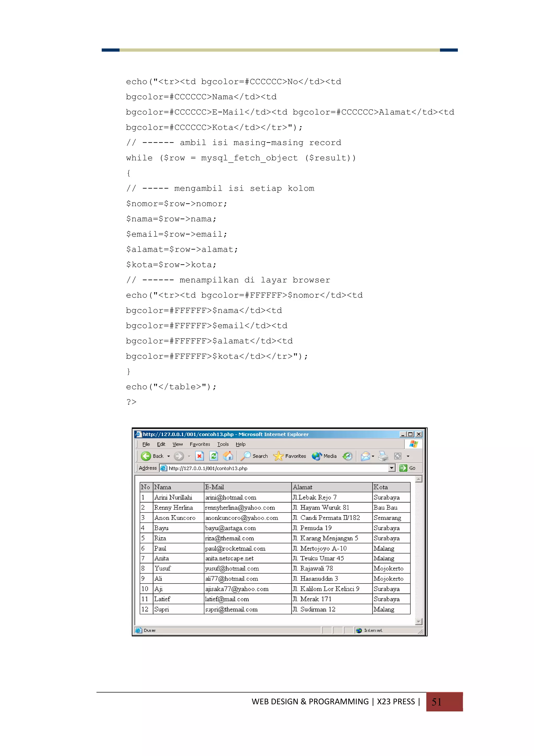Click the 'Alamat' column header cell

pos(332,487)
